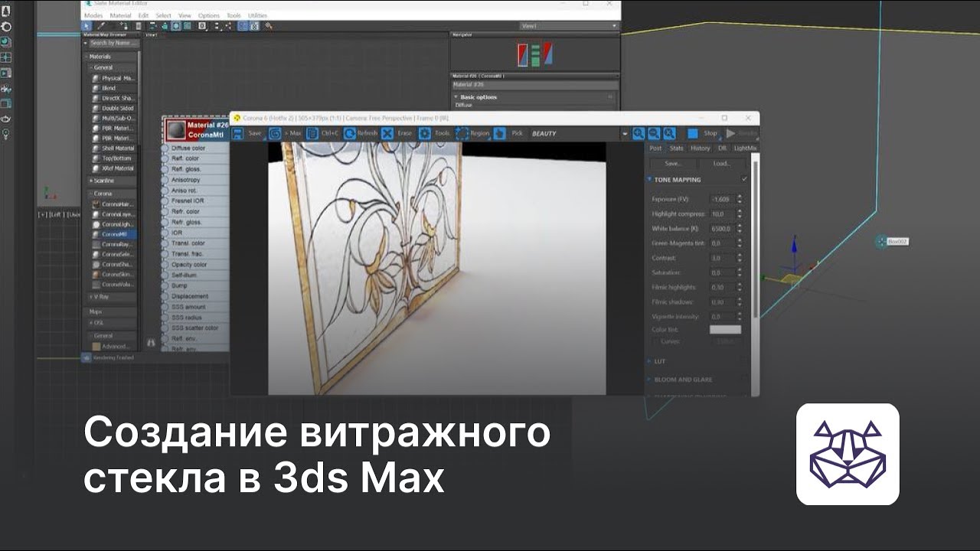The height and width of the screenshot is (551, 980).
Task: Click the highlighted layout icon in Slate toolbar
Action: point(242,26)
